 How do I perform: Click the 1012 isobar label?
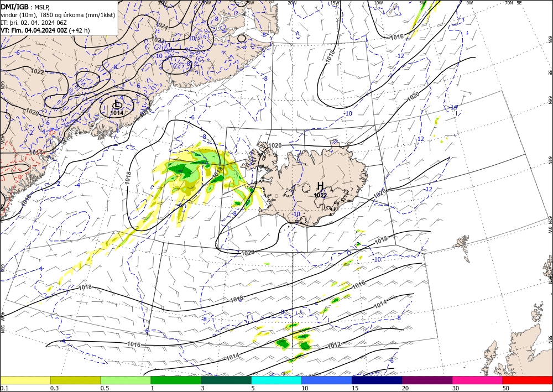click(334, 345)
